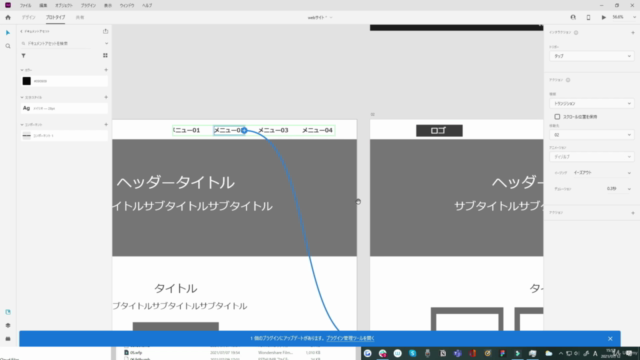This screenshot has height=360, width=640.
Task: Switch assets to grid view icon
Action: 105,56
